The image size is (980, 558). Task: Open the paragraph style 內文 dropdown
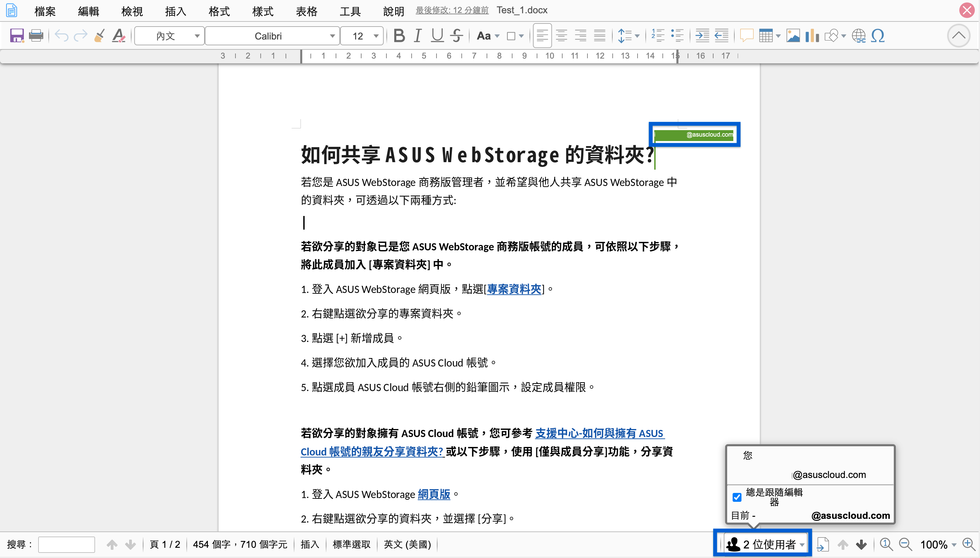tap(169, 36)
